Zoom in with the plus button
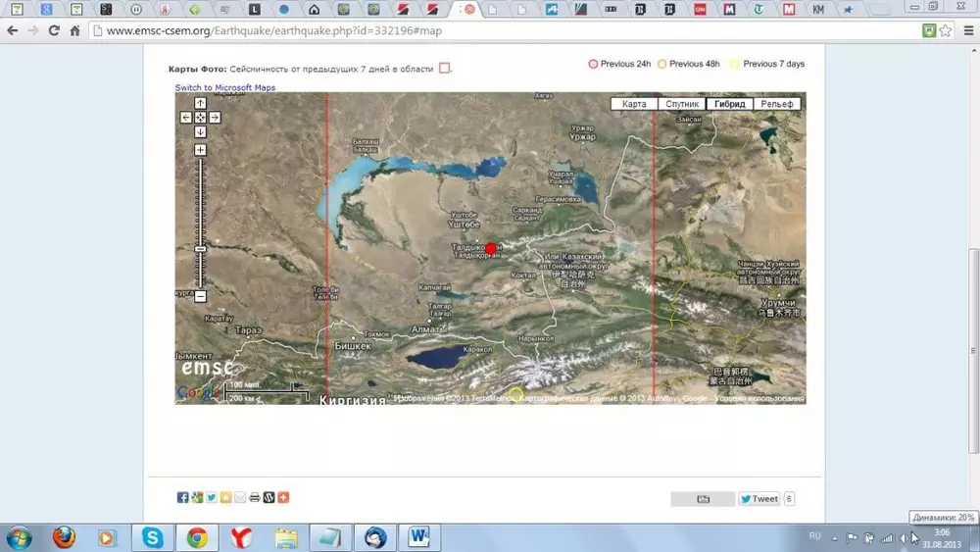Screen dimensions: 980x552 pyautogui.click(x=200, y=150)
